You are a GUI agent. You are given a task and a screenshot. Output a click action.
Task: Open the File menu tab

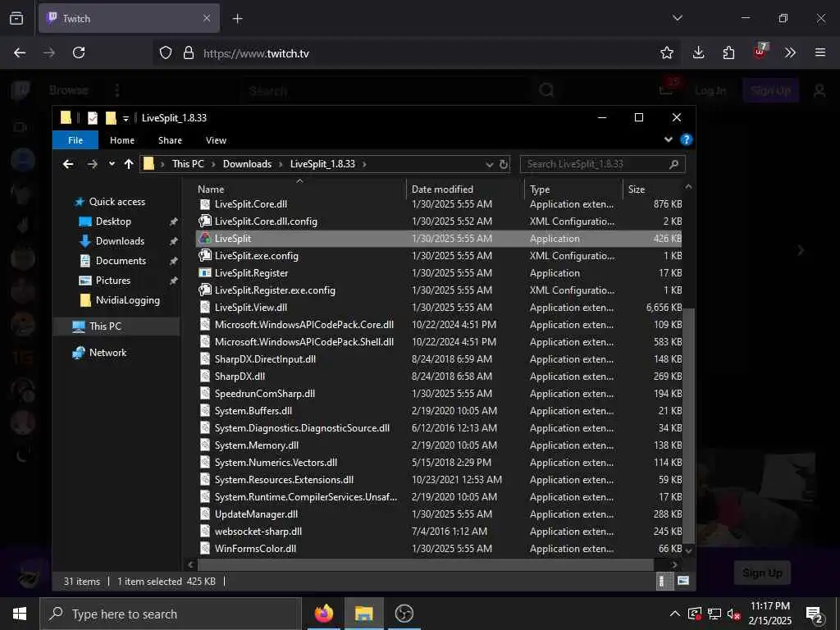tap(75, 140)
